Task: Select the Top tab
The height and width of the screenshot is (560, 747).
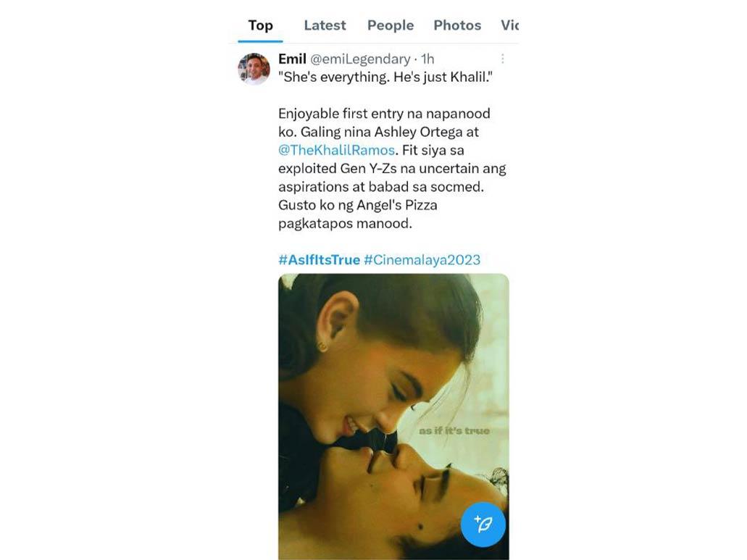Action: pyautogui.click(x=261, y=25)
